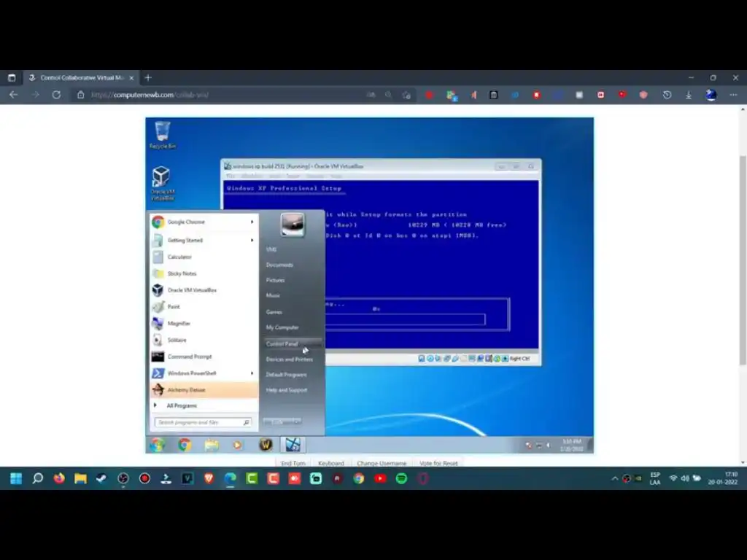Open Oracle VM VirtualBox desktop shortcut
The image size is (747, 560).
pos(162,183)
